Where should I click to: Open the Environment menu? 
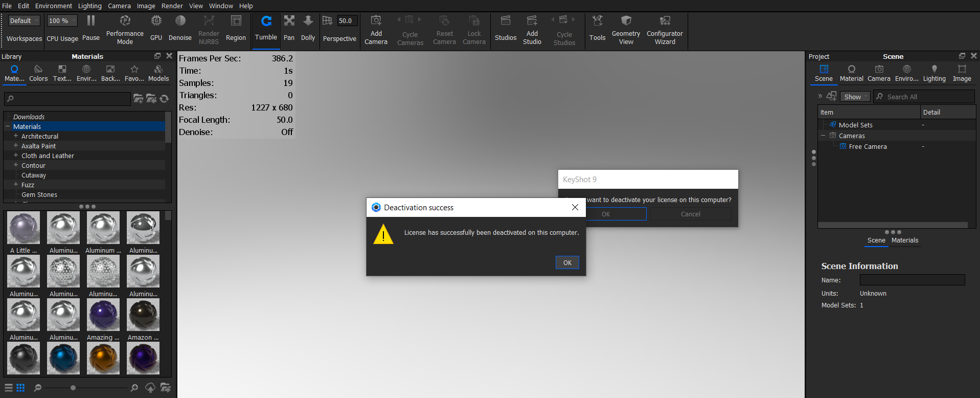coord(54,6)
